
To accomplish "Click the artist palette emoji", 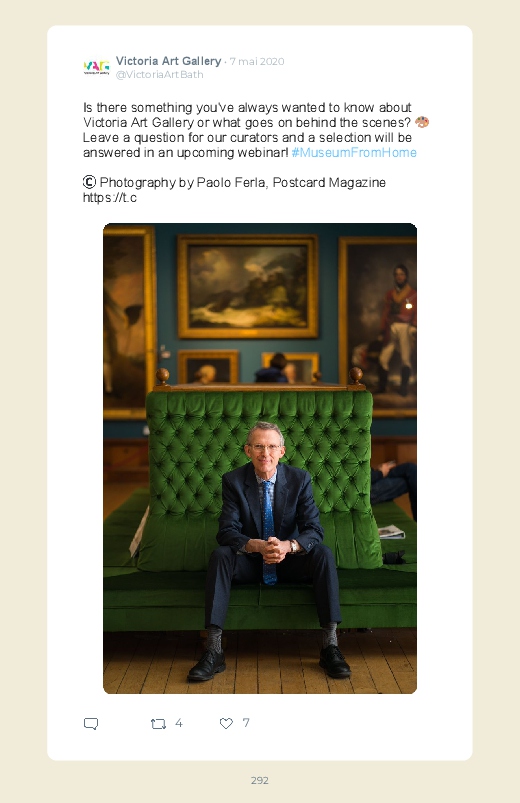I will click(422, 122).
